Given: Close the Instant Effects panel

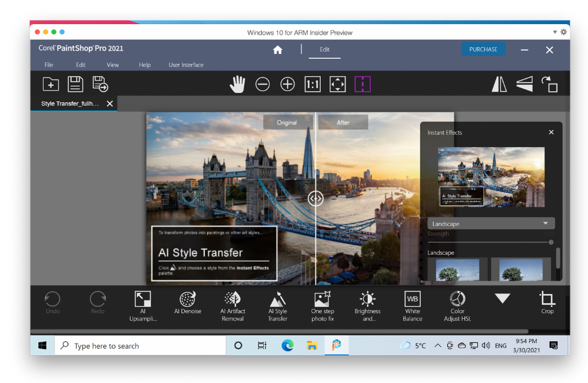Looking at the screenshot, I should click(x=551, y=132).
